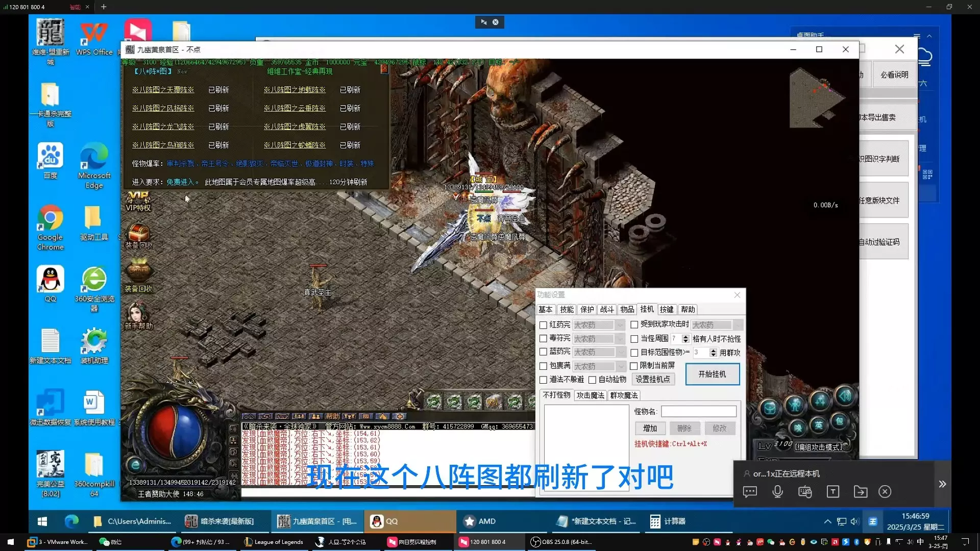Open the 八阵图之天覆阵 link
This screenshot has width=980, height=551.
163,90
